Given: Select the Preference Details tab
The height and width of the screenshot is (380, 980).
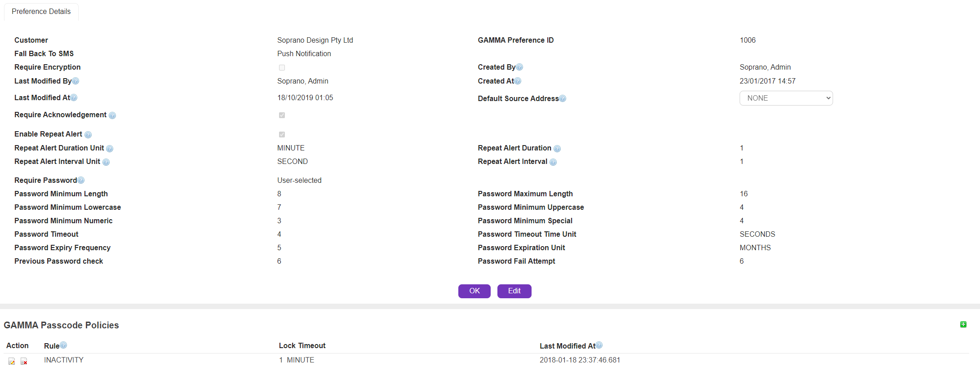Looking at the screenshot, I should [x=41, y=12].
